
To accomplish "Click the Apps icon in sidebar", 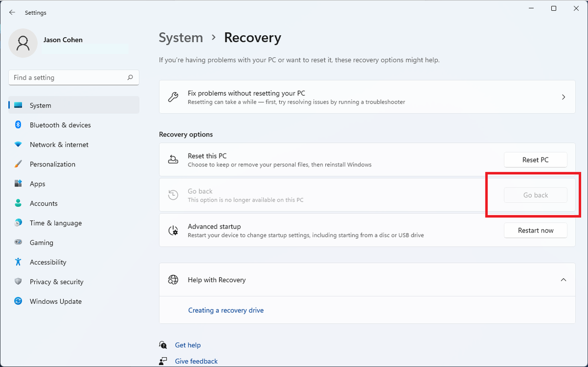I will pyautogui.click(x=18, y=183).
